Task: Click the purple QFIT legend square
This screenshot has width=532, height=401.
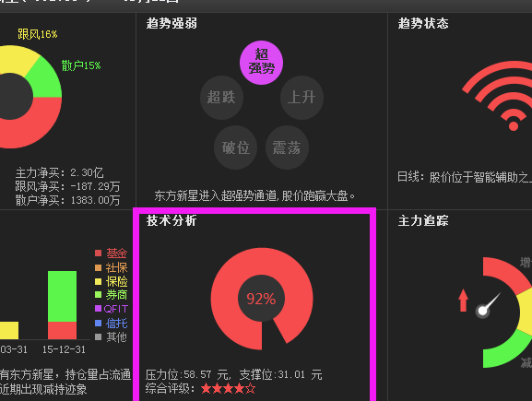Action: tap(99, 309)
